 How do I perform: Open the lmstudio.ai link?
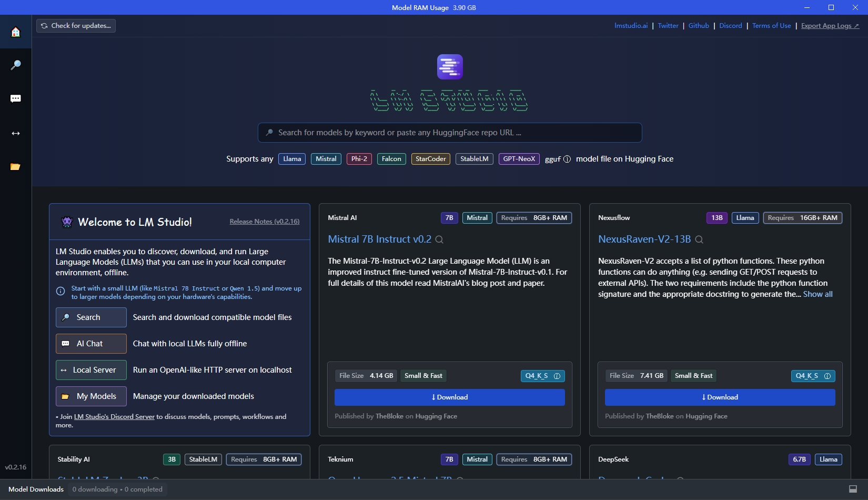pyautogui.click(x=631, y=26)
